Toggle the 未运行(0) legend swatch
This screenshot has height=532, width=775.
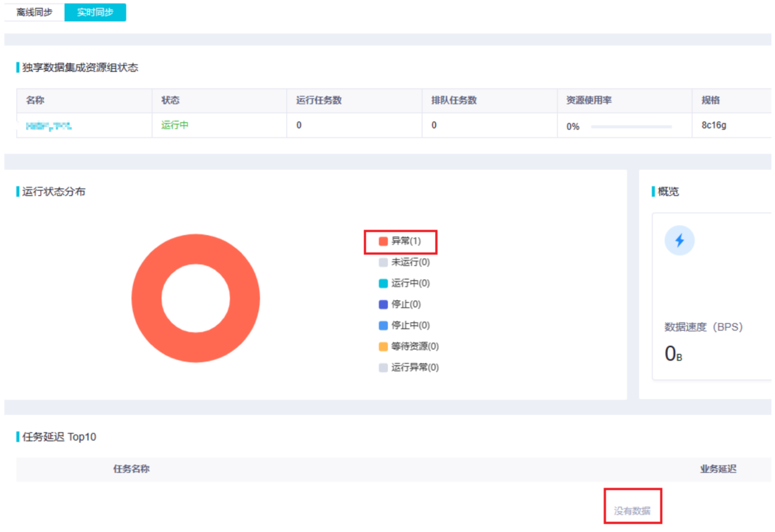point(383,262)
